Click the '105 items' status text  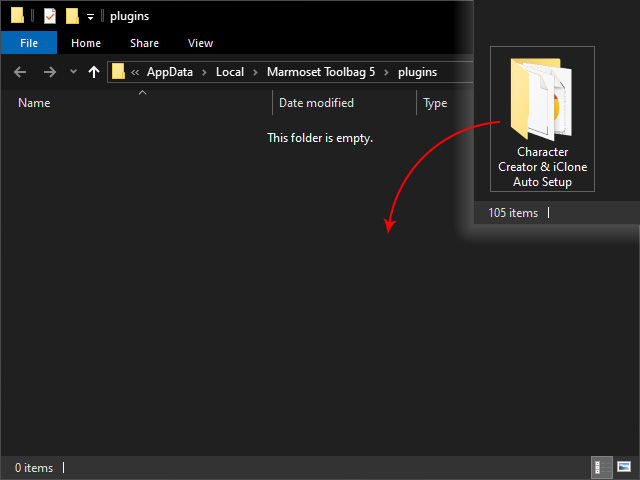pyautogui.click(x=513, y=213)
